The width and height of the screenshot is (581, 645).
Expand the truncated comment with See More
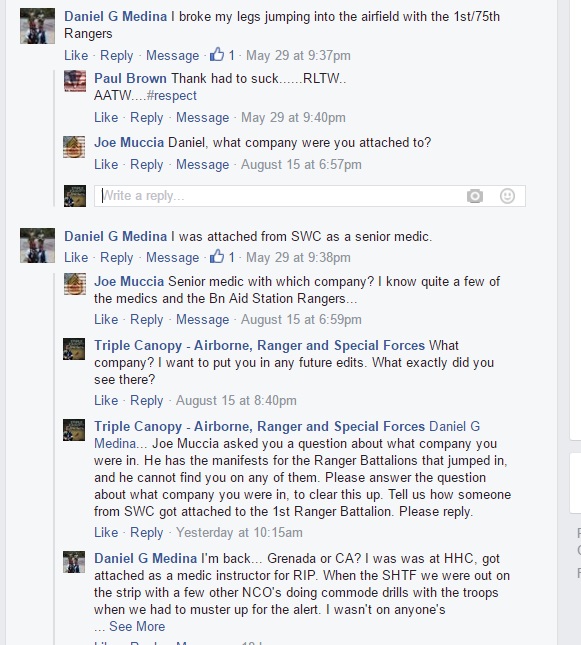(x=137, y=626)
